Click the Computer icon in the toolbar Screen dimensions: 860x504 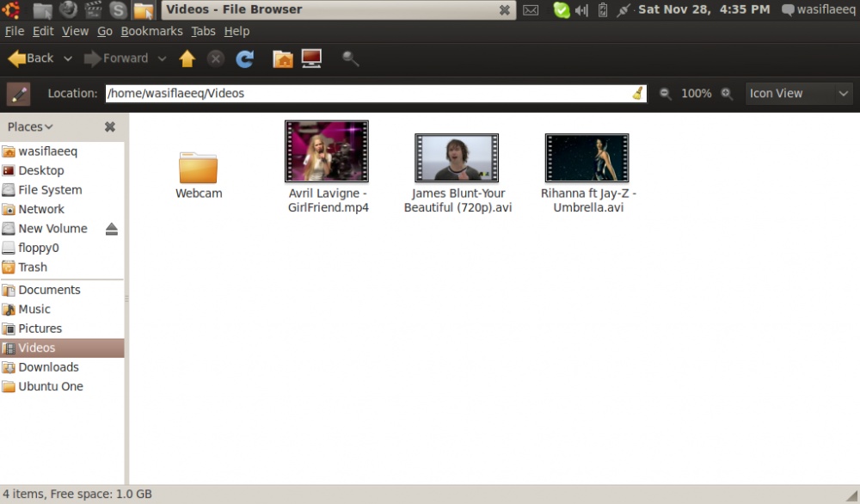pos(311,58)
